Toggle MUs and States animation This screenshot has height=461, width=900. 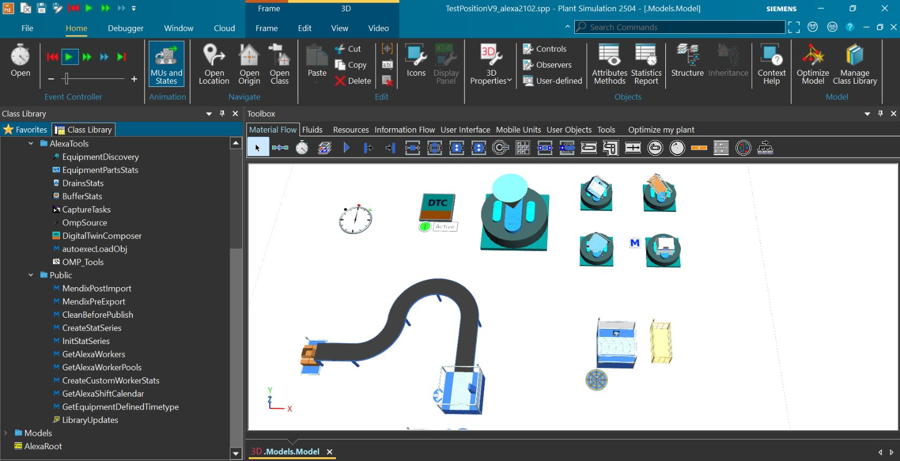tap(166, 64)
